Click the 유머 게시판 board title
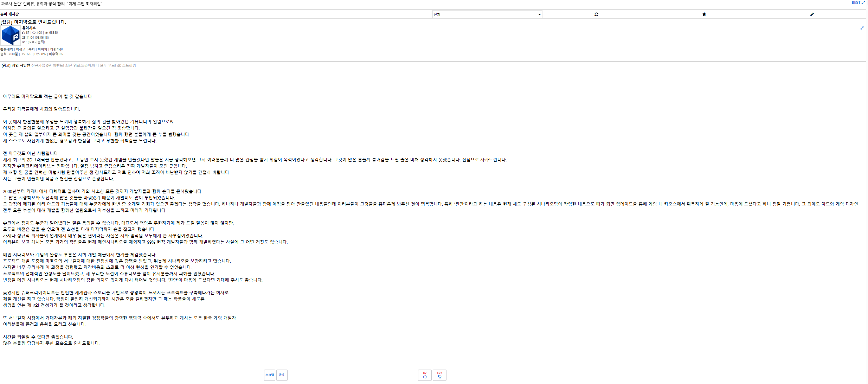Screen dimensions: 868x384 pos(9,14)
